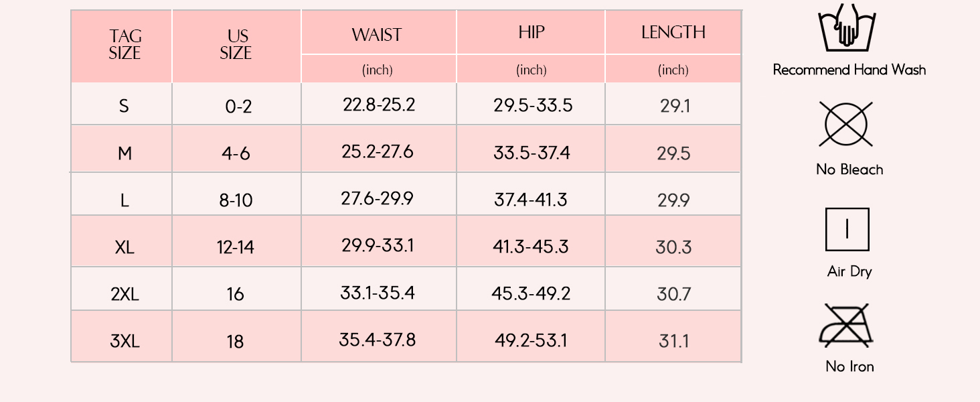
Task: Click length value 29.5
Action: [x=673, y=153]
